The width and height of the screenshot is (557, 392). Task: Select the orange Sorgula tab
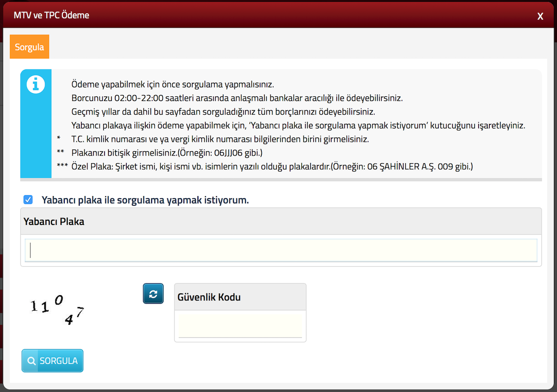[x=30, y=47]
